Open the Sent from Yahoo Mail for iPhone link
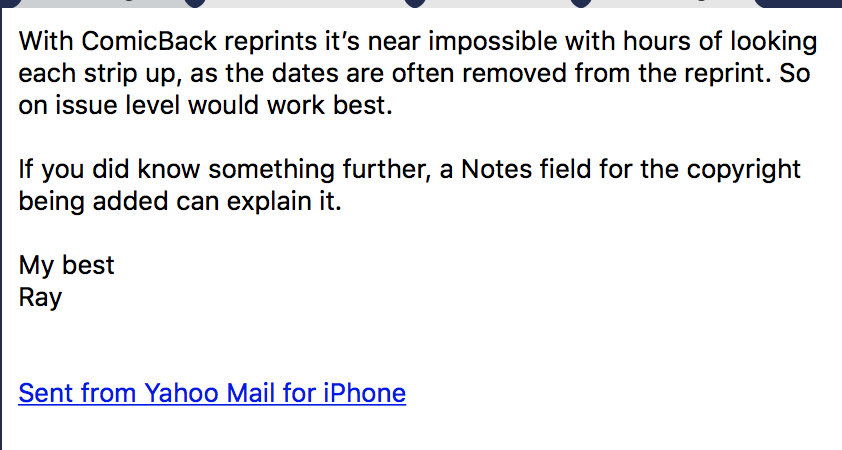The width and height of the screenshot is (842, 450). pos(212,393)
